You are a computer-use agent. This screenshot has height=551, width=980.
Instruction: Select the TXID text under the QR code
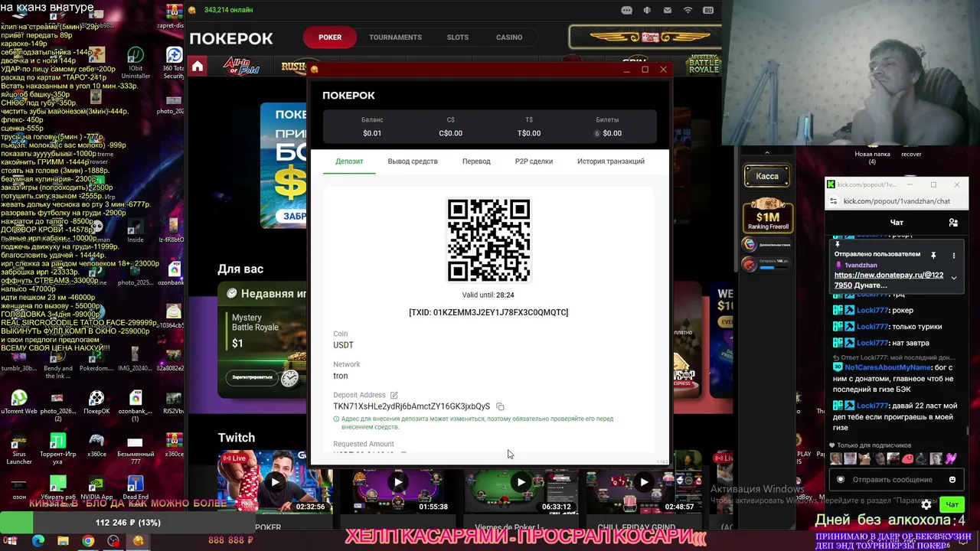(488, 312)
